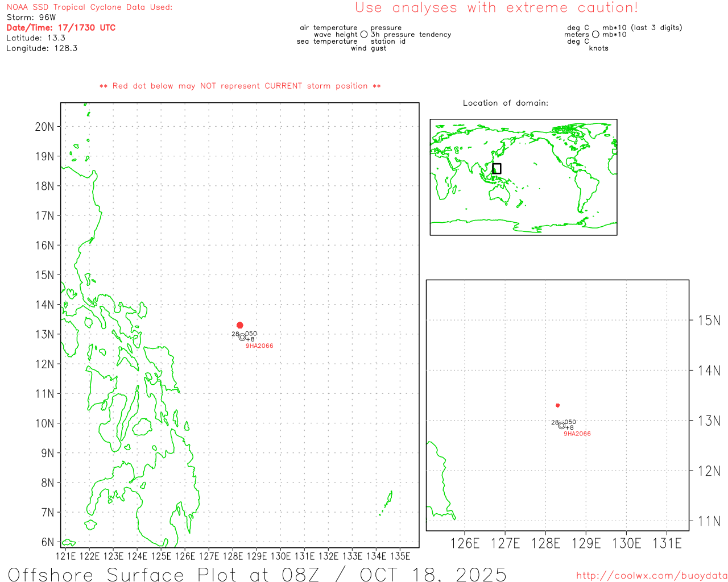This screenshot has height=582, width=728.
Task: Click the black domain rectangle on the world map
Action: 497,168
